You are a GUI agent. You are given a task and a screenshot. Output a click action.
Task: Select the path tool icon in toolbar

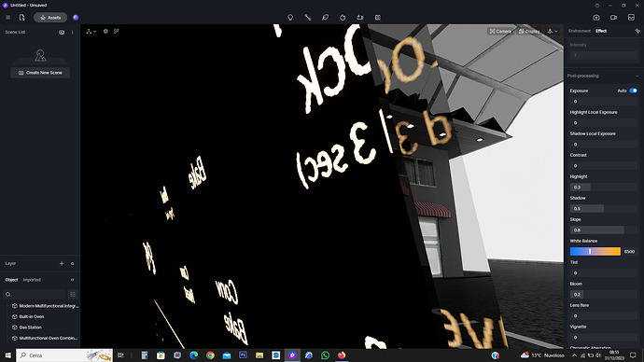tap(308, 18)
